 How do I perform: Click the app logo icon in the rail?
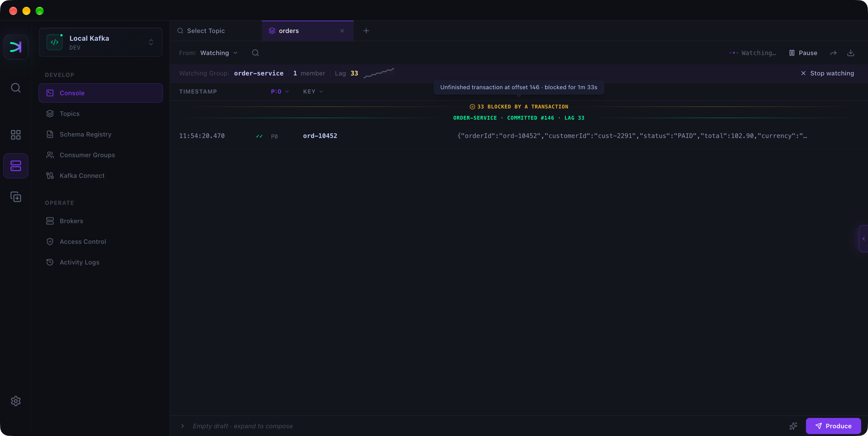15,47
